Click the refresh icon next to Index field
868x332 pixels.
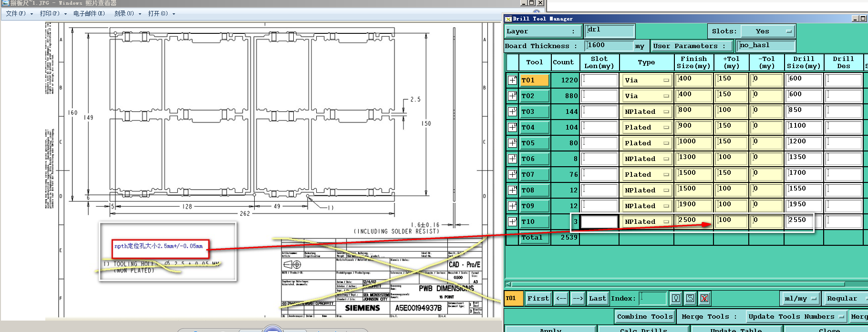(x=690, y=299)
